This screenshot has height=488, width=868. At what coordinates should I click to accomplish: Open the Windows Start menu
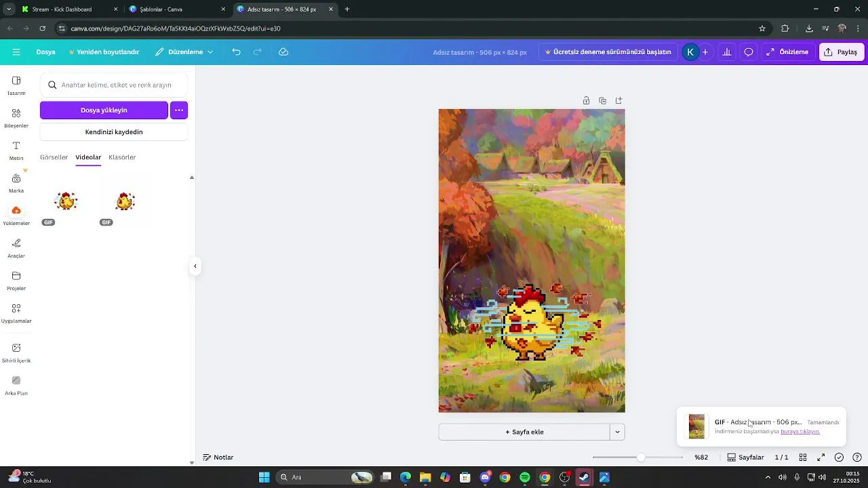[264, 477]
